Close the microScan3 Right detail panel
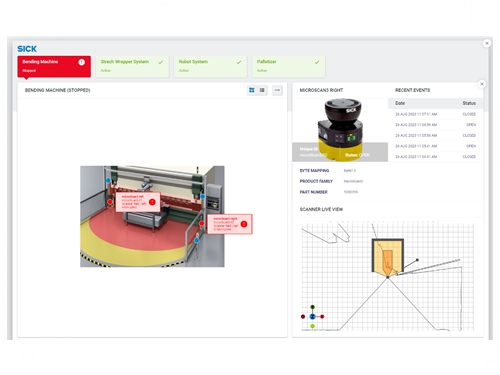 (x=482, y=84)
